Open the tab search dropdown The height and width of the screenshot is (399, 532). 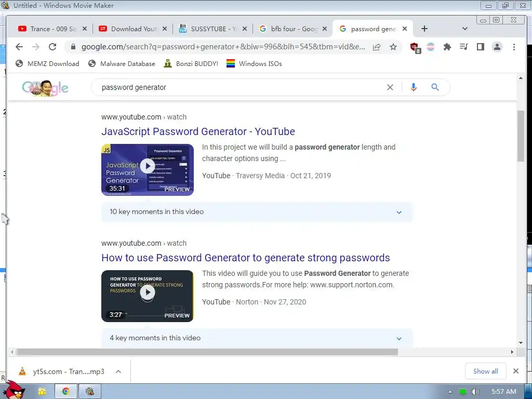pos(465,29)
